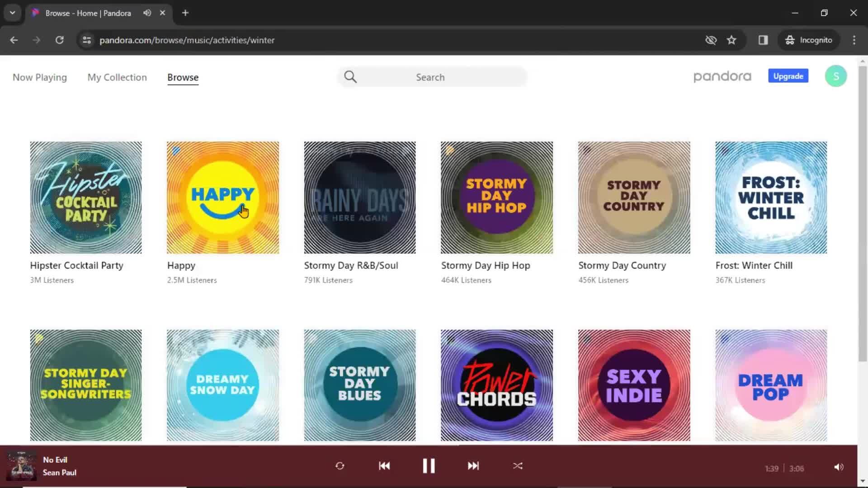
Task: Skip to next track using forward icon
Action: [473, 466]
